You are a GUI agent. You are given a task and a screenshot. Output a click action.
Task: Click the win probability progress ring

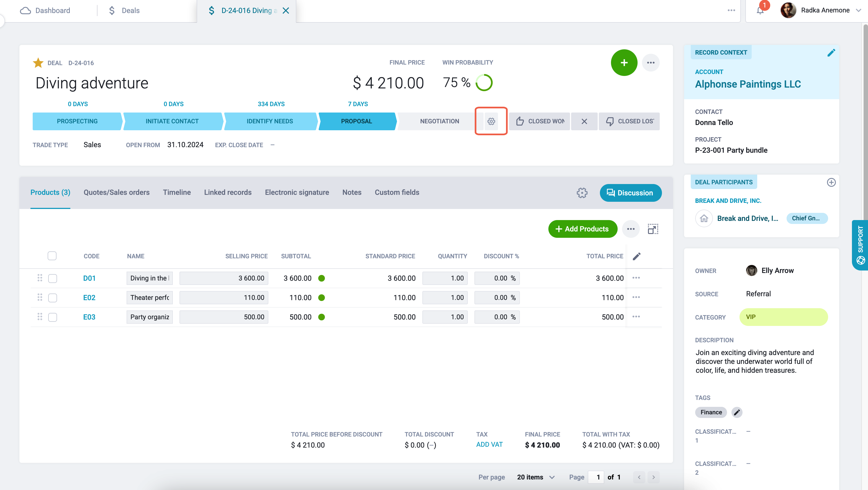(x=484, y=83)
